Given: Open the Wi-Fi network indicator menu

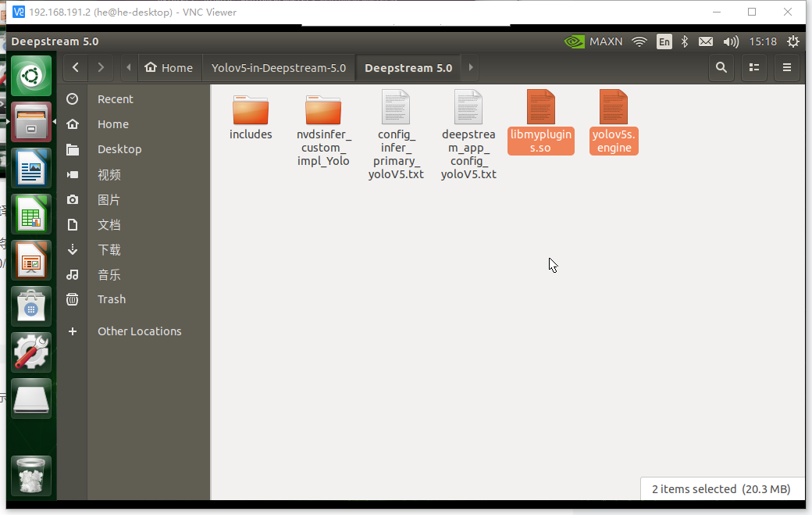Looking at the screenshot, I should pos(639,41).
